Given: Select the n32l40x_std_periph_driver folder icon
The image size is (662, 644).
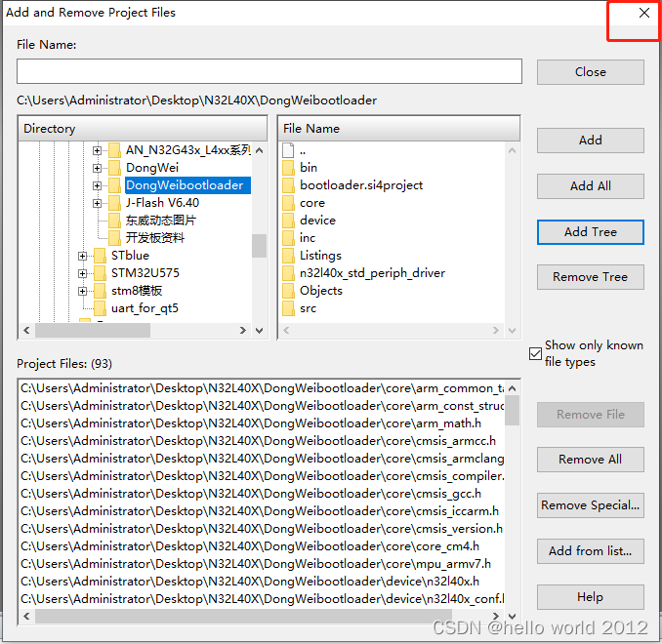Looking at the screenshot, I should coord(288,273).
